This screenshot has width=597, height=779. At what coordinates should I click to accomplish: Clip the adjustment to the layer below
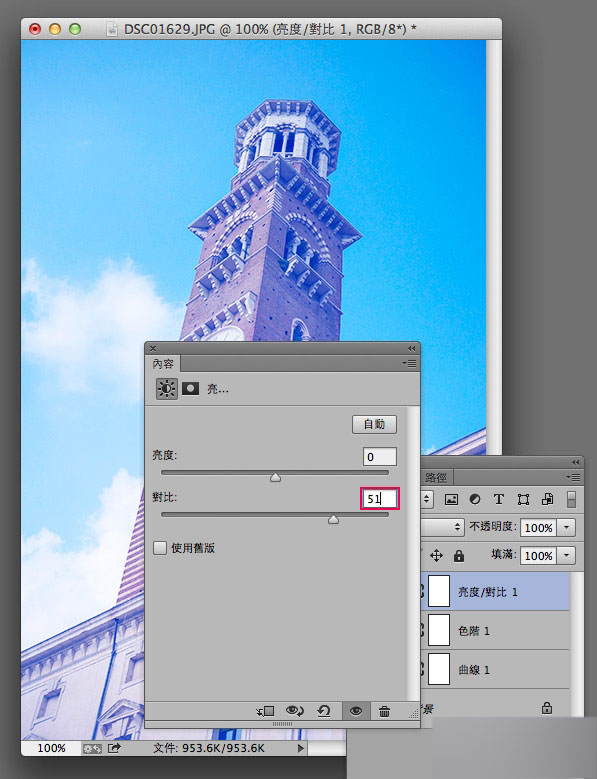[x=266, y=711]
